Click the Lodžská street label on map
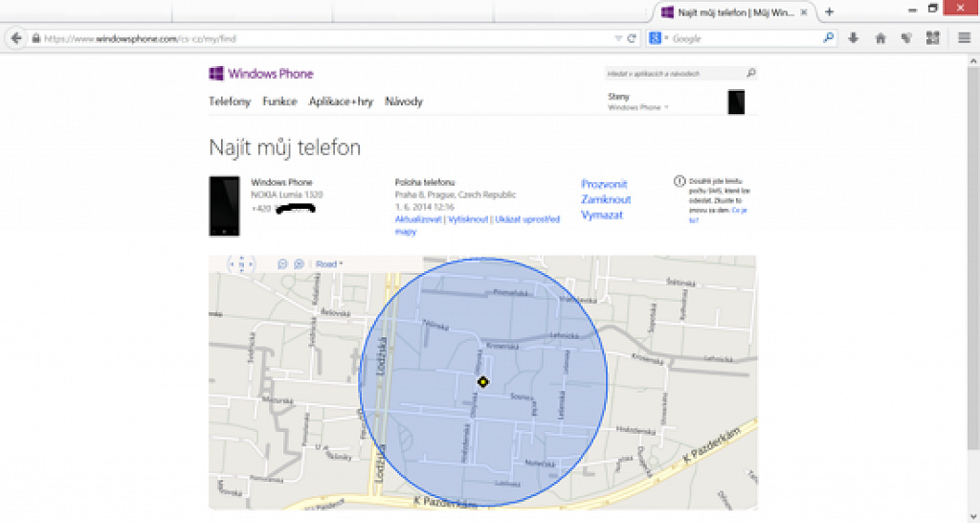The image size is (980, 523). click(382, 356)
